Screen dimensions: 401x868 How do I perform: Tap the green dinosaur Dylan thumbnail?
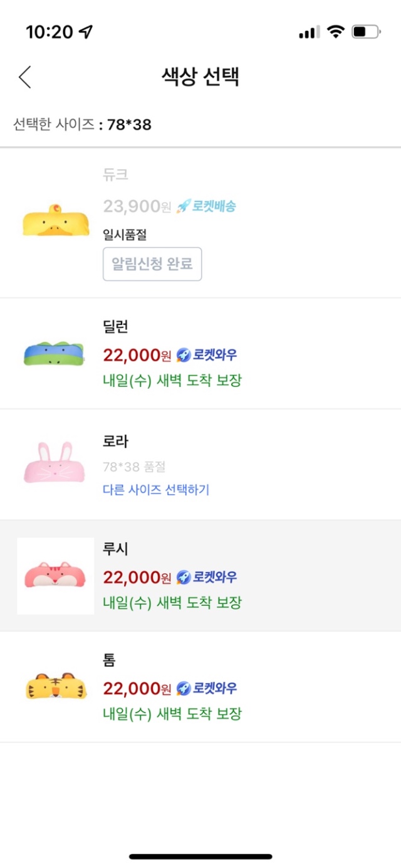tap(55, 354)
